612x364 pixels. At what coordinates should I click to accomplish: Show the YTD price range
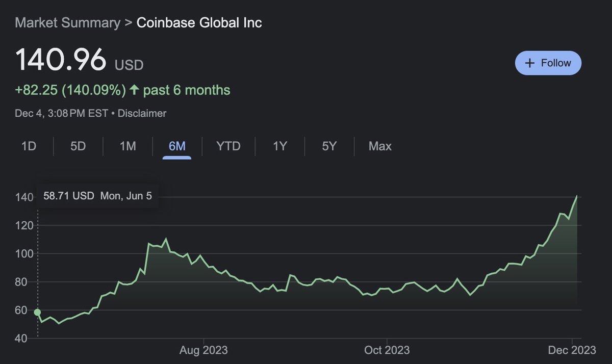tap(228, 146)
